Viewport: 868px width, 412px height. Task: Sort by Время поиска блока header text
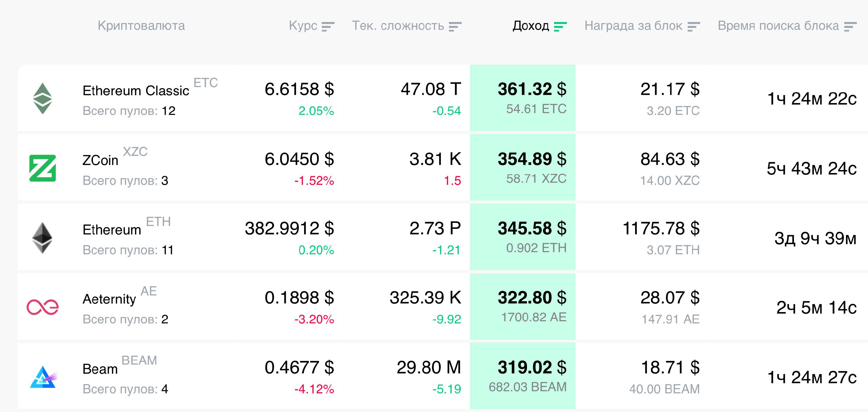tap(778, 26)
